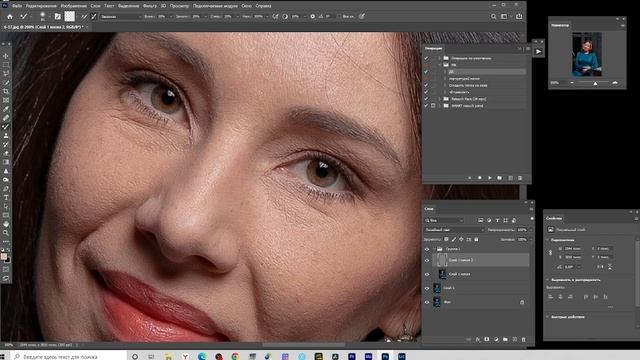This screenshot has width=640, height=360.
Task: Add layer mask in Layers panel footer
Action: [x=487, y=339]
